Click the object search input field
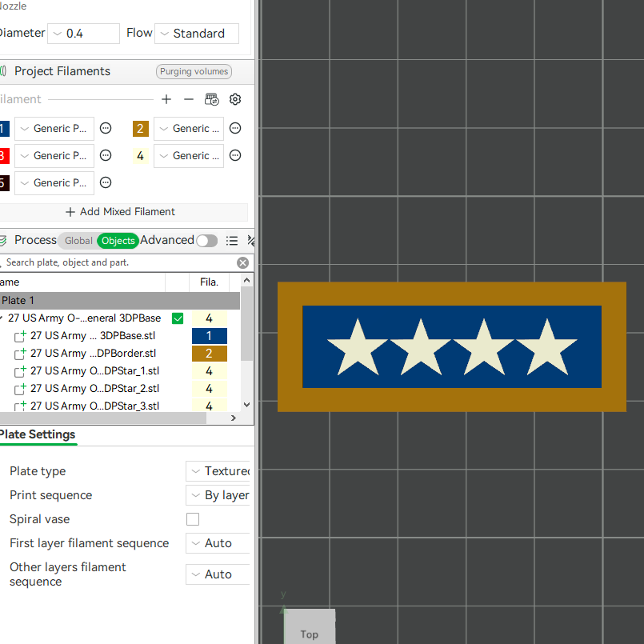Viewport: 644px width, 644px height. pos(119,263)
